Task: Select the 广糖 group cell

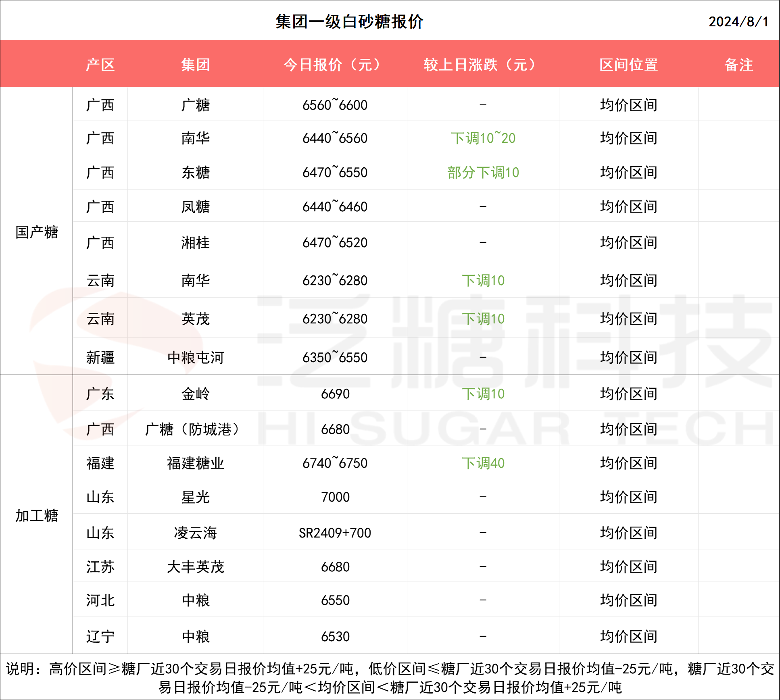Action: click(195, 105)
